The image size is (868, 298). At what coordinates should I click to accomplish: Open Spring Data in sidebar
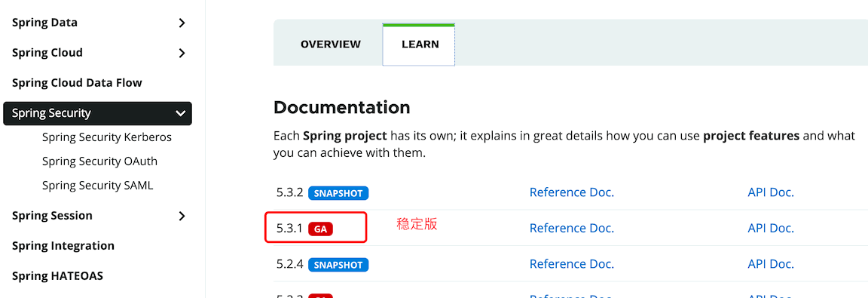(x=44, y=23)
